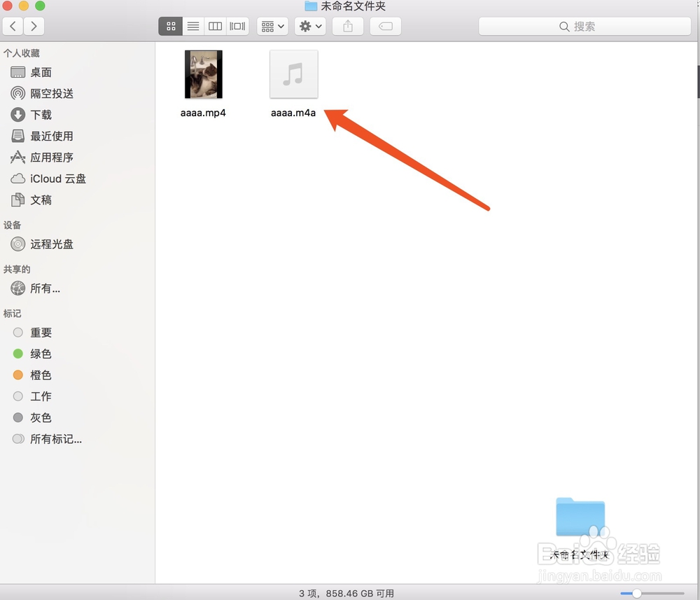
Task: Open 最近使用 in sidebar
Action: [x=44, y=136]
